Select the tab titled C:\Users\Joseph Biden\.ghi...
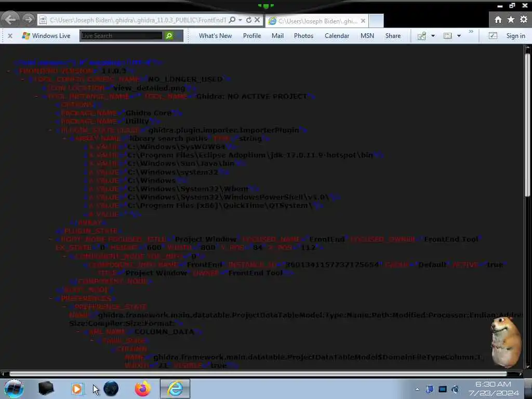Viewport: 532px width, 399px height. point(317,21)
